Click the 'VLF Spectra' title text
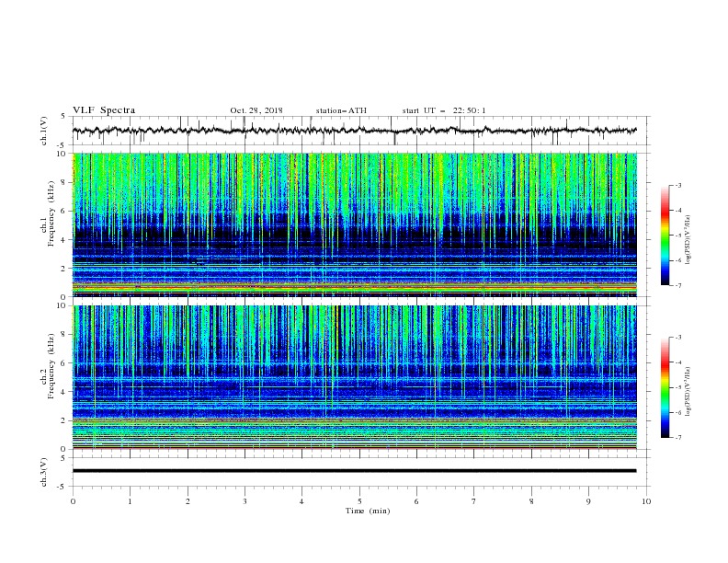Screen dimensions: 728x563 click(104, 110)
